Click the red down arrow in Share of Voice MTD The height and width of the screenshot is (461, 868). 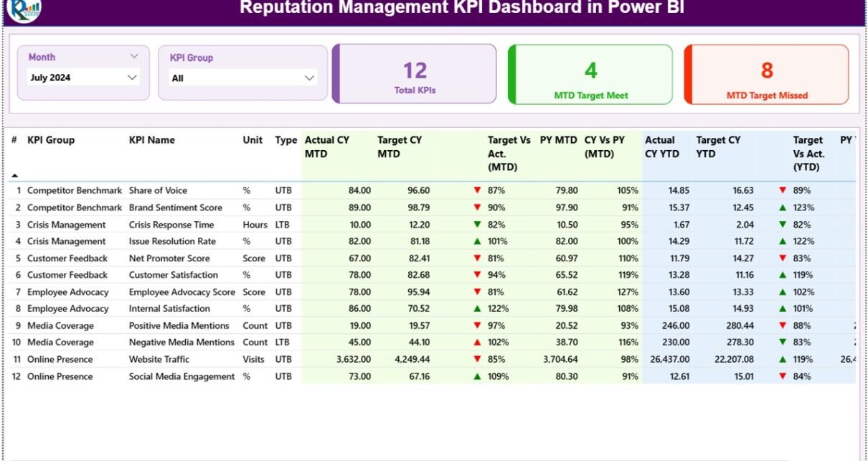477,191
